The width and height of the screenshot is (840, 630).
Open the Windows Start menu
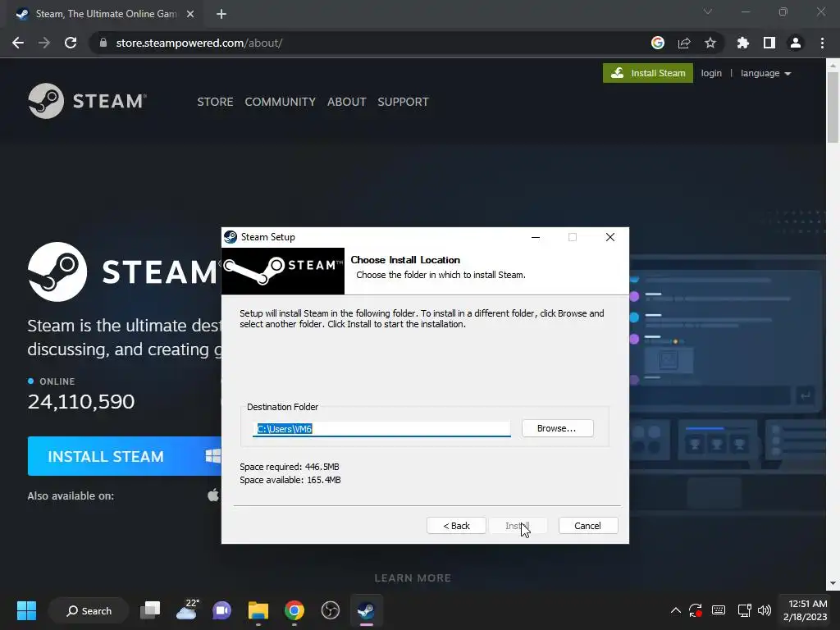point(26,610)
